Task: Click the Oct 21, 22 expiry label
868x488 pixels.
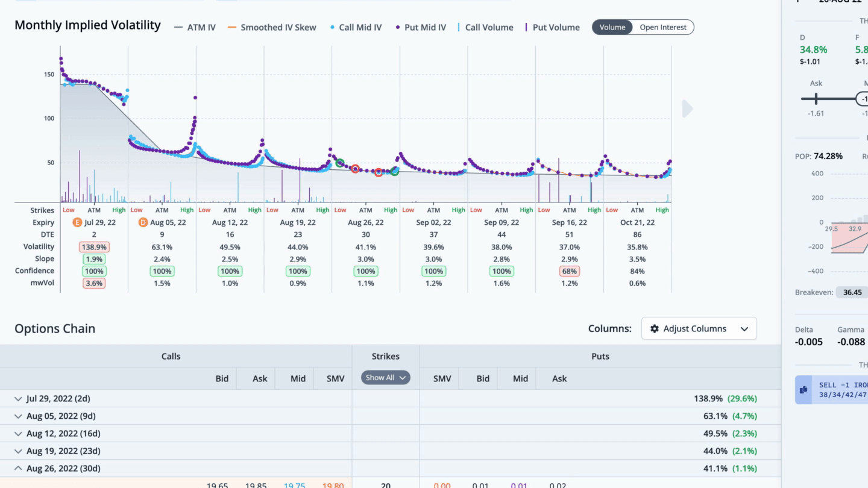Action: tap(637, 222)
